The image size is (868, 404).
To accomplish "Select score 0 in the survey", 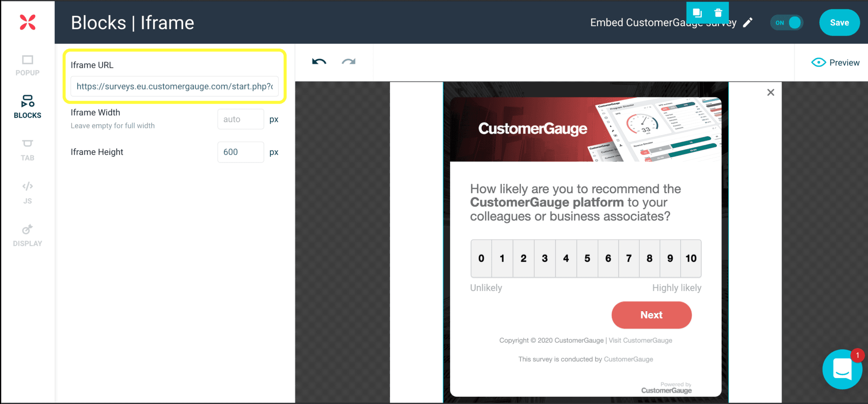I will 481,258.
